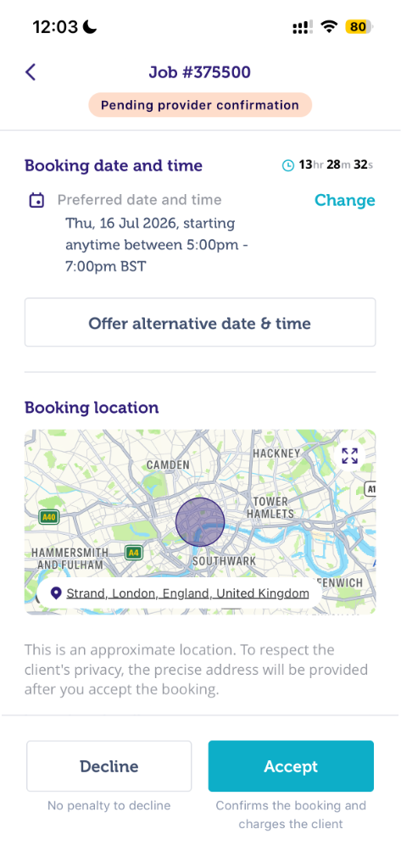Tap the Camden label on map
The image size is (401, 868).
pos(168,465)
